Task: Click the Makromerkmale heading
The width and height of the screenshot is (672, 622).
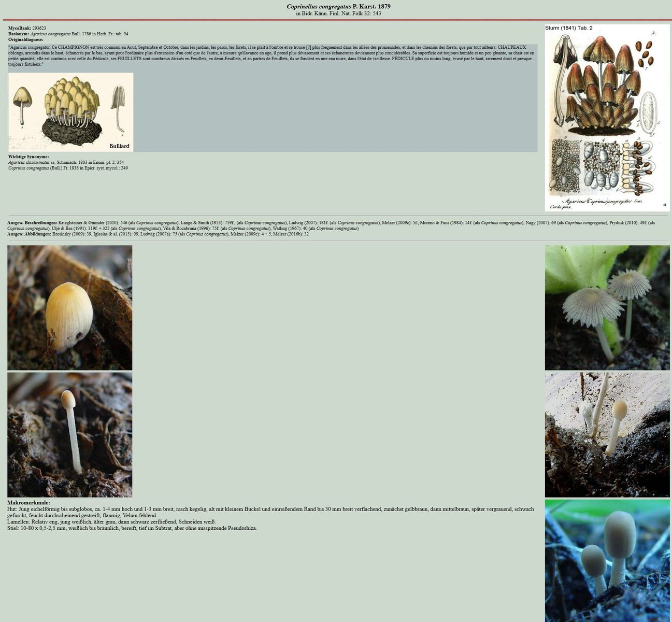Action: click(x=28, y=503)
